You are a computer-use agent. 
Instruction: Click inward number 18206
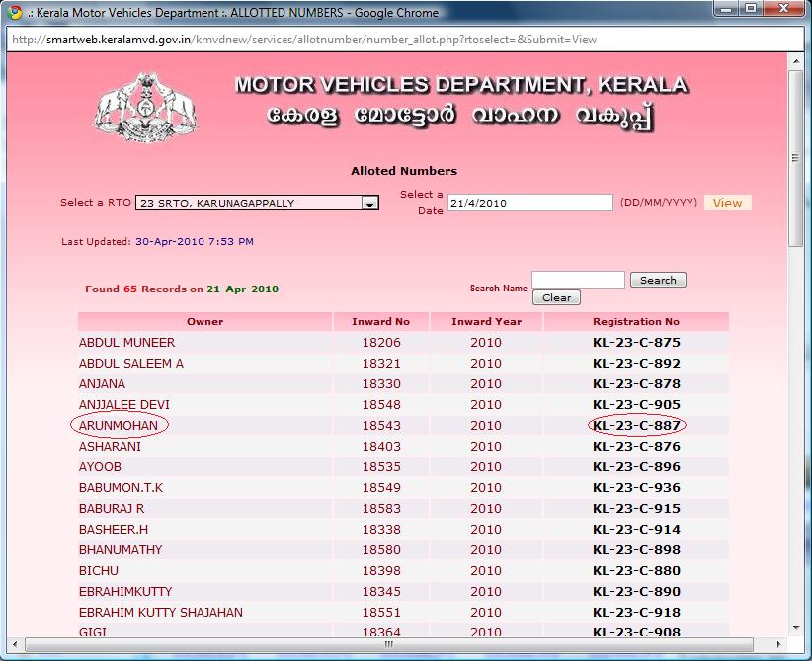[x=381, y=343]
